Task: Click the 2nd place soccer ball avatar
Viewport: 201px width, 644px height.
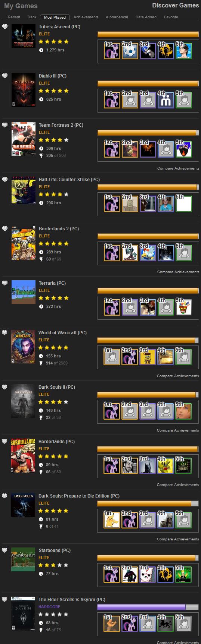Action: click(130, 51)
